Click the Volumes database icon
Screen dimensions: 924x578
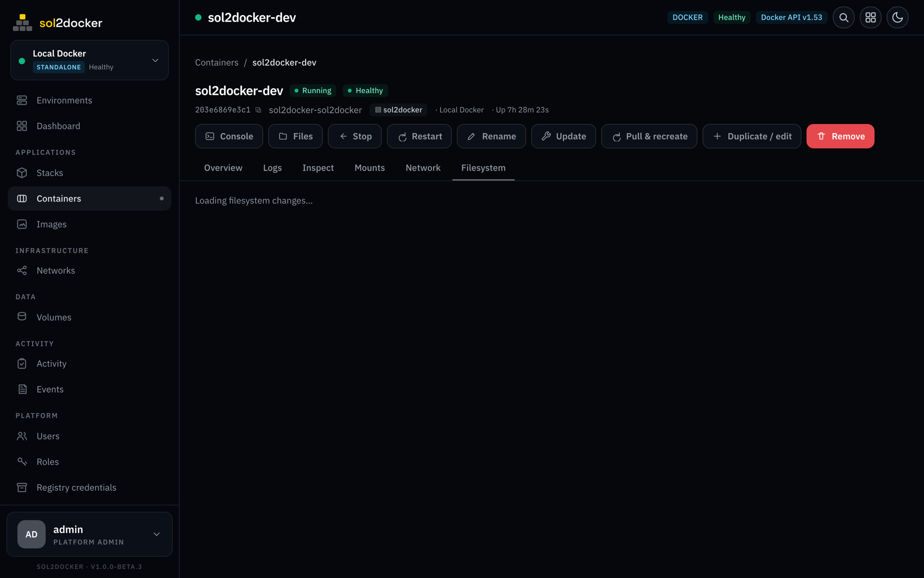tap(22, 317)
